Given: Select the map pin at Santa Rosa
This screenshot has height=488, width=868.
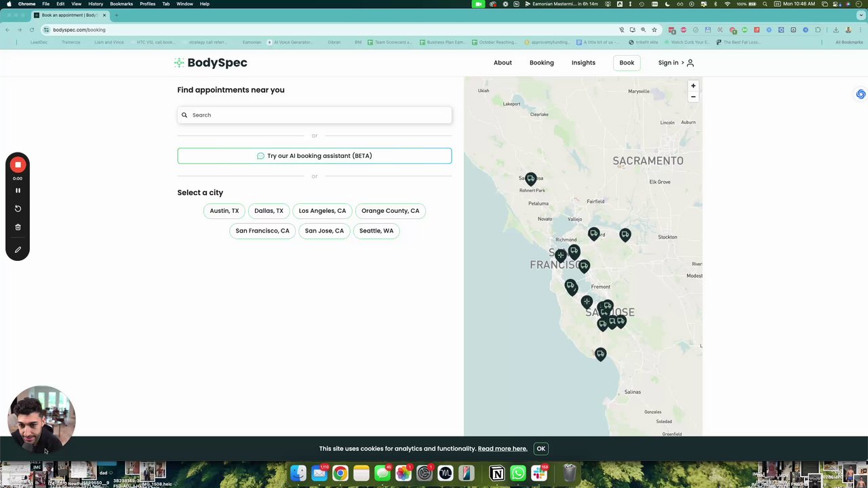Looking at the screenshot, I should point(531,179).
